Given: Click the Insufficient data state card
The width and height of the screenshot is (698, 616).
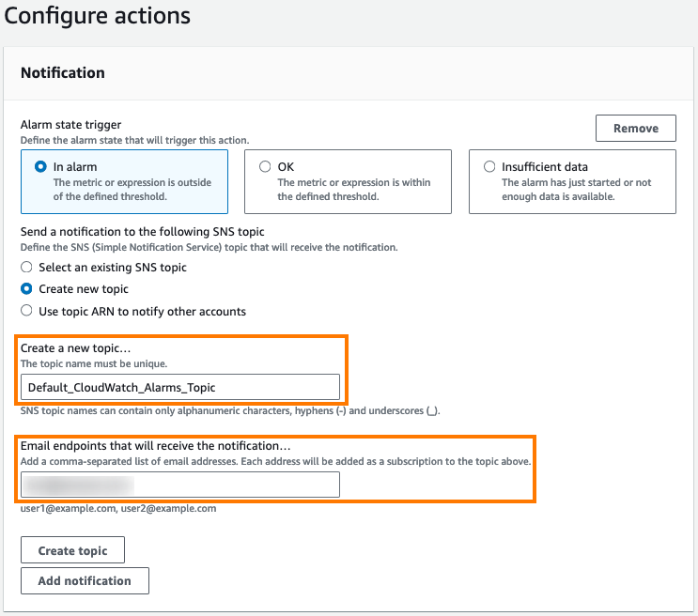Looking at the screenshot, I should (572, 181).
